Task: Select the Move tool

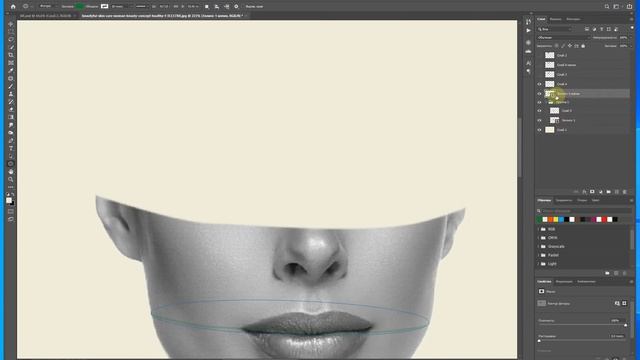Action: pos(11,24)
